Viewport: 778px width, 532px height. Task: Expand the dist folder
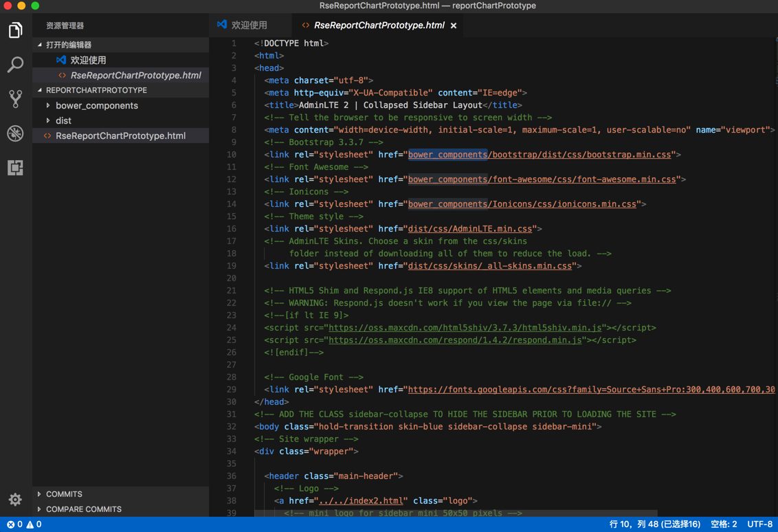pos(63,121)
